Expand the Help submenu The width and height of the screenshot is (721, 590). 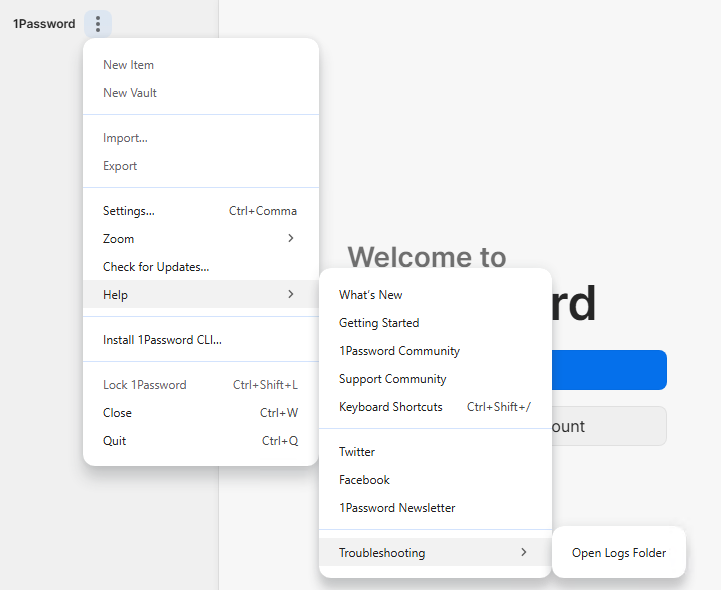201,294
